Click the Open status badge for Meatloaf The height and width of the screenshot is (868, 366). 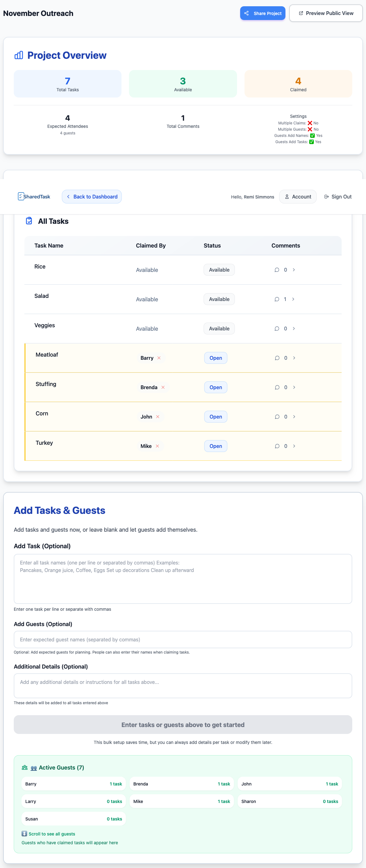pyautogui.click(x=215, y=358)
